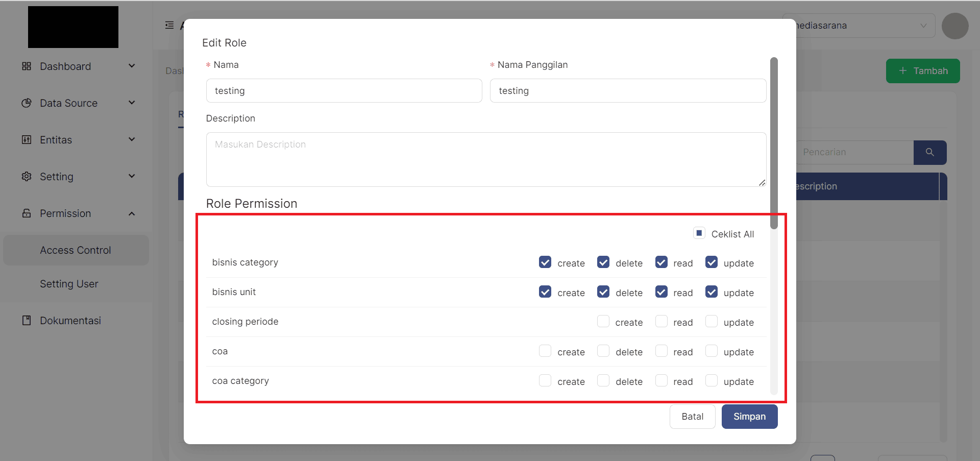Viewport: 980px width, 461px height.
Task: Expand the Dashboard menu chevron
Action: tap(132, 66)
